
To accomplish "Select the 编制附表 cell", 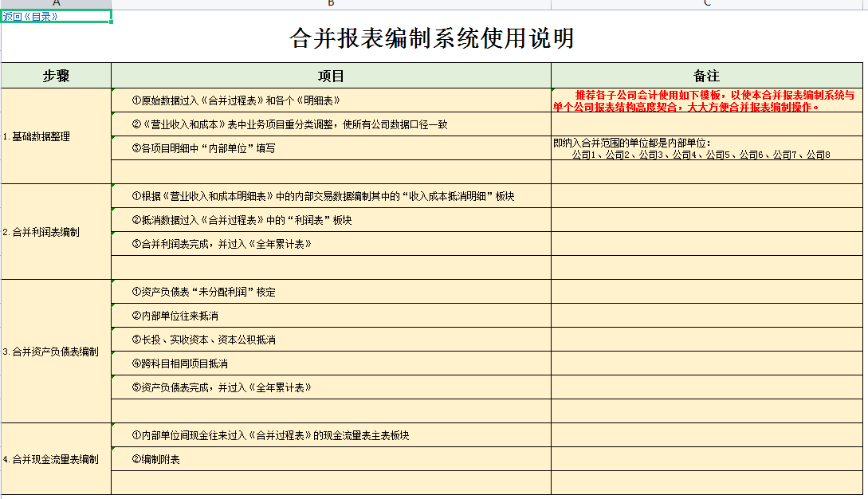I will 330,458.
